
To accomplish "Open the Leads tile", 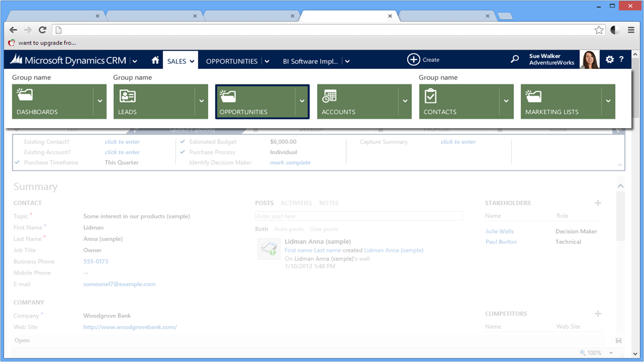I will pyautogui.click(x=154, y=101).
